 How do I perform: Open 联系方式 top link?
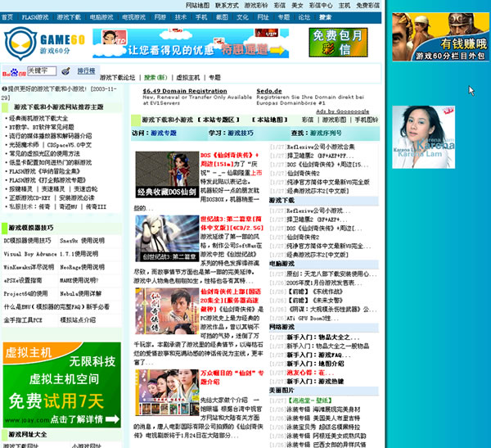(x=227, y=6)
